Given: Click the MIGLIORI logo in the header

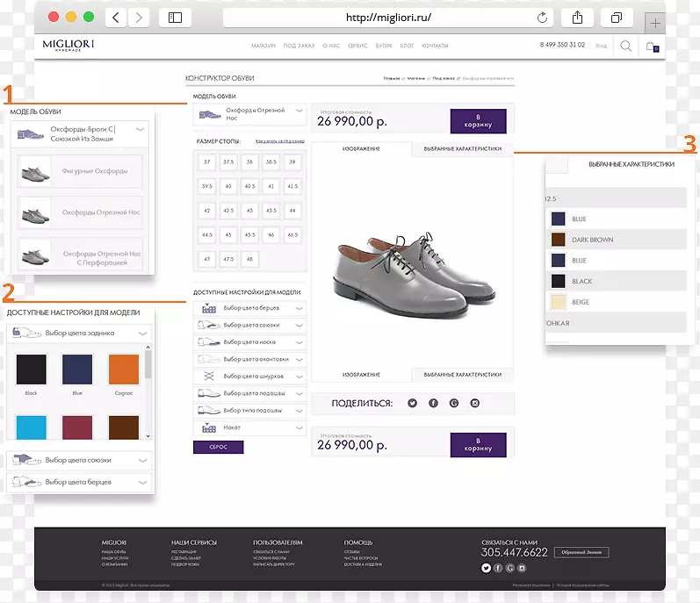Looking at the screenshot, I should (x=69, y=45).
